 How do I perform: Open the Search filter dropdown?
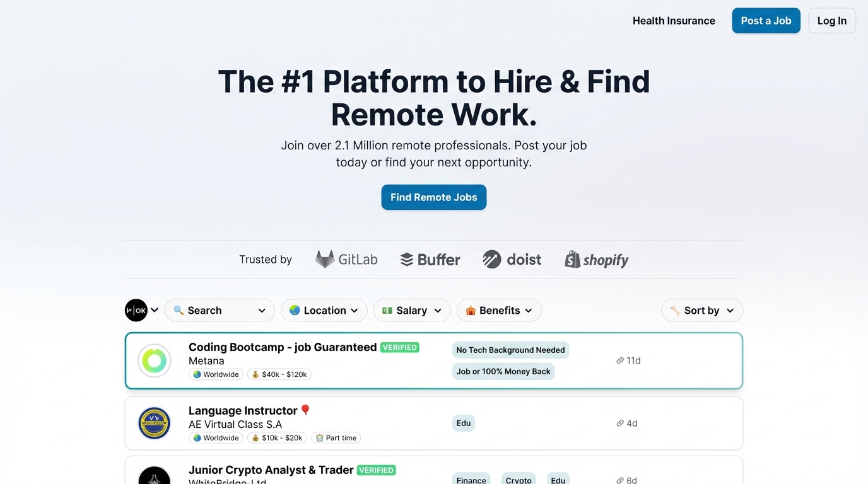220,310
